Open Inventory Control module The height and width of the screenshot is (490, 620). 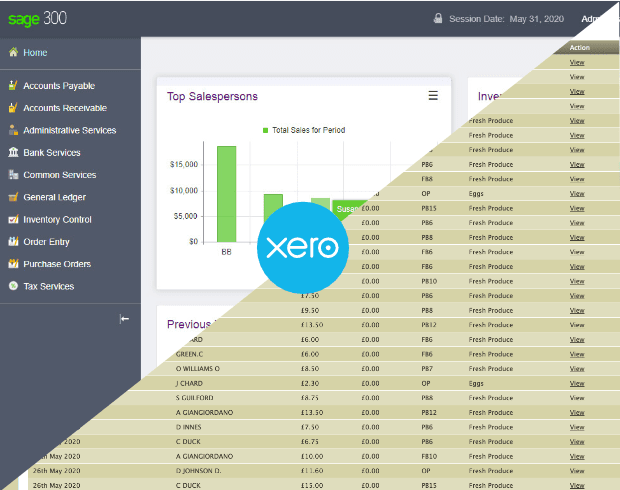tap(57, 219)
